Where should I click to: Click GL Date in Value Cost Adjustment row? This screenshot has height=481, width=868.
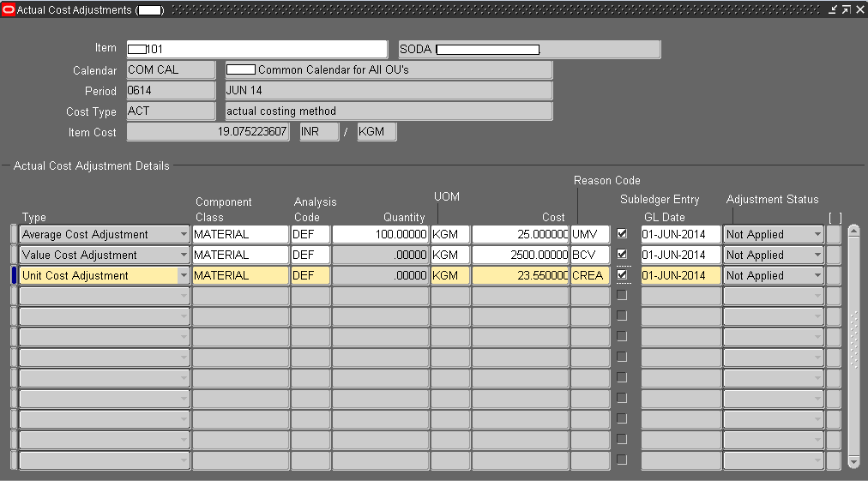click(681, 256)
